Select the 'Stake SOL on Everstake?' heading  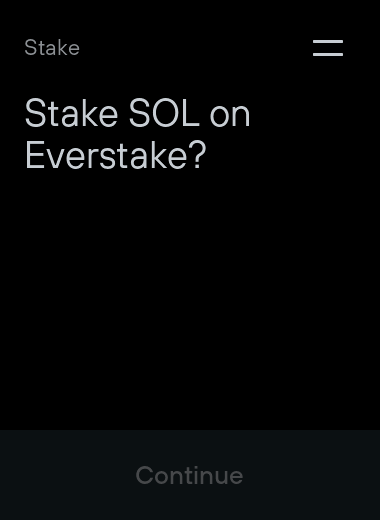137,134
